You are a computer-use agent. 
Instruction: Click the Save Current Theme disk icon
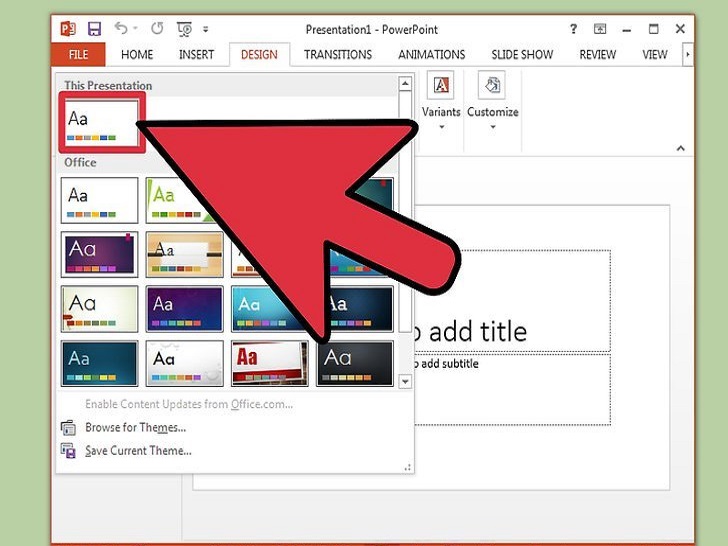pyautogui.click(x=68, y=451)
